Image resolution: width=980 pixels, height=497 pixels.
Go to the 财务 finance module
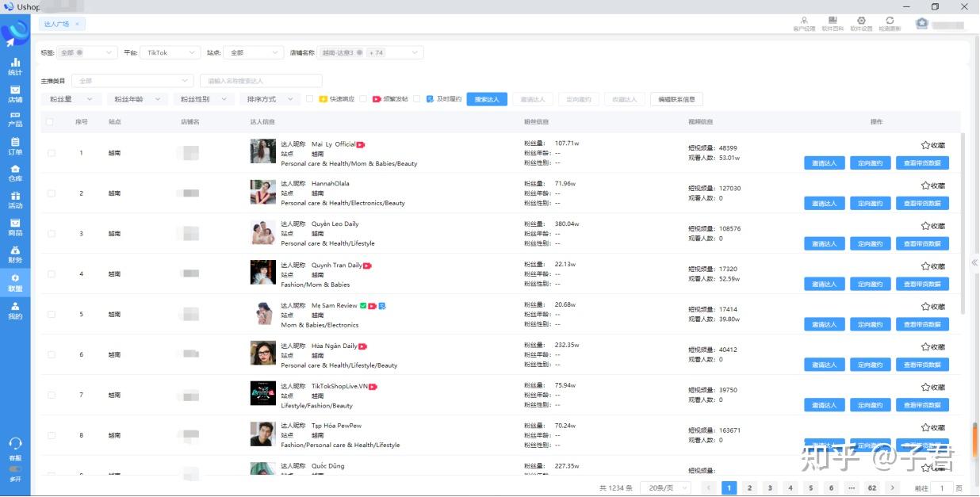pyautogui.click(x=14, y=255)
